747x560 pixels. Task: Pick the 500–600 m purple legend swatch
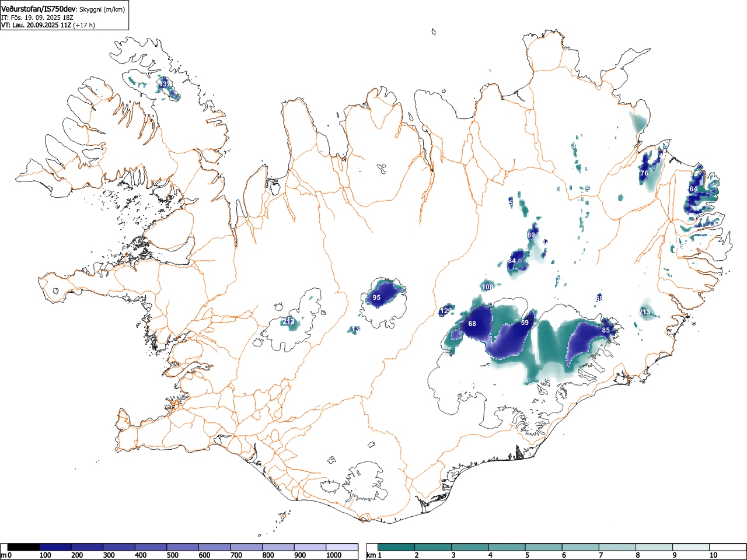[183, 547]
